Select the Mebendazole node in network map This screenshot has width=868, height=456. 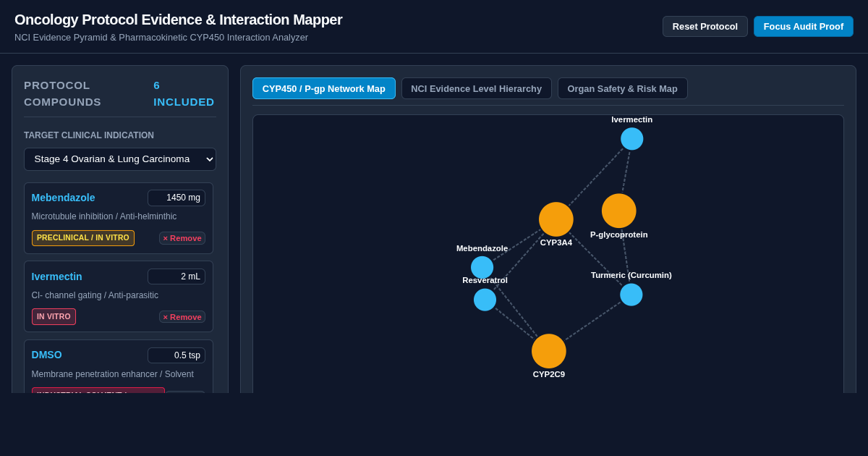(x=482, y=268)
